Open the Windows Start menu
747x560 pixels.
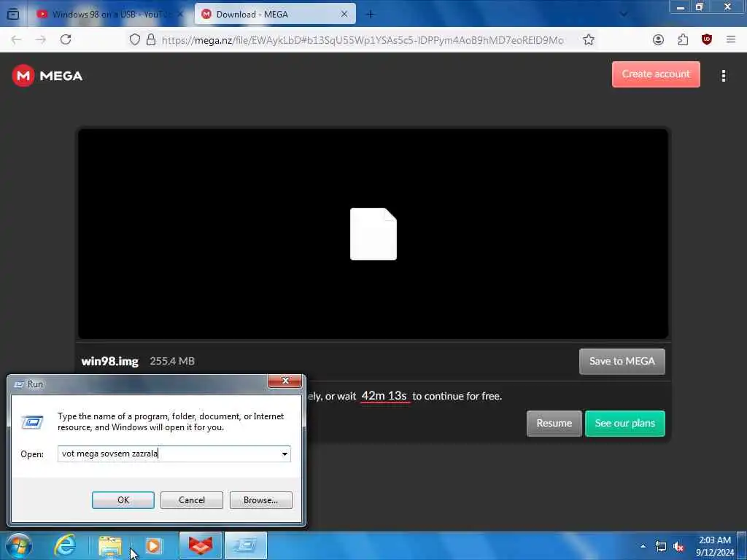pos(18,545)
